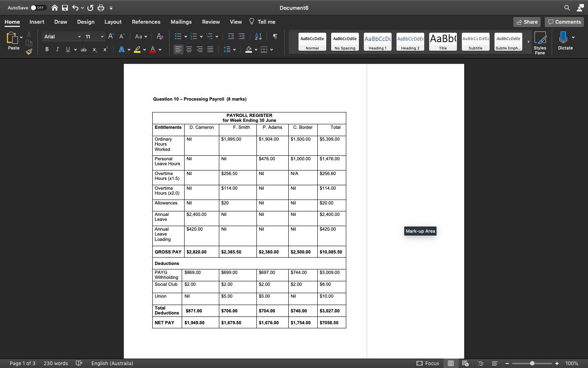This screenshot has width=588, height=368.
Task: Expand the highlight color options
Action: pos(145,49)
